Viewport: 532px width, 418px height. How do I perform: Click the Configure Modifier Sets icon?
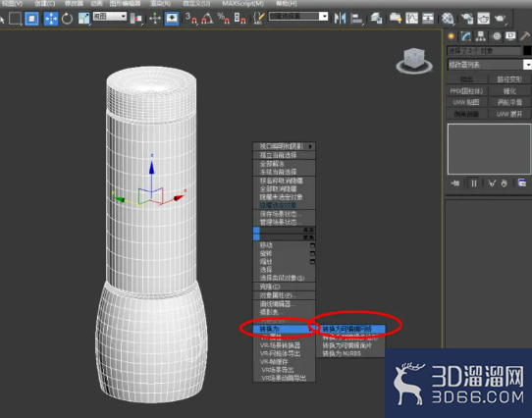coord(522,183)
